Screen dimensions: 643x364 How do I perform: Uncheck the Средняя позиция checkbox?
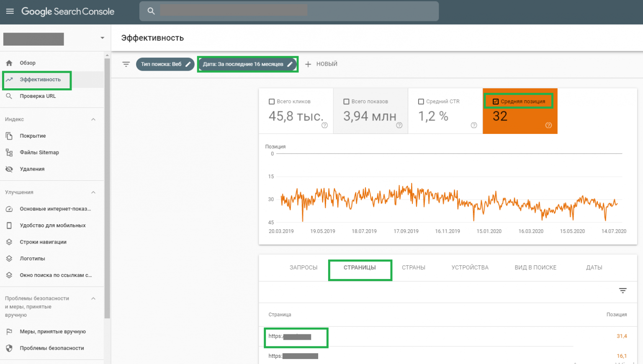tap(496, 101)
